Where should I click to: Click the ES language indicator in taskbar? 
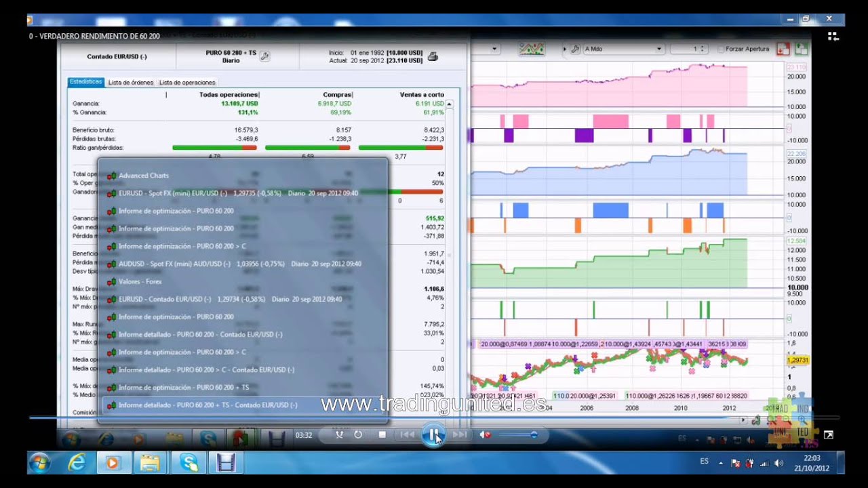(705, 462)
